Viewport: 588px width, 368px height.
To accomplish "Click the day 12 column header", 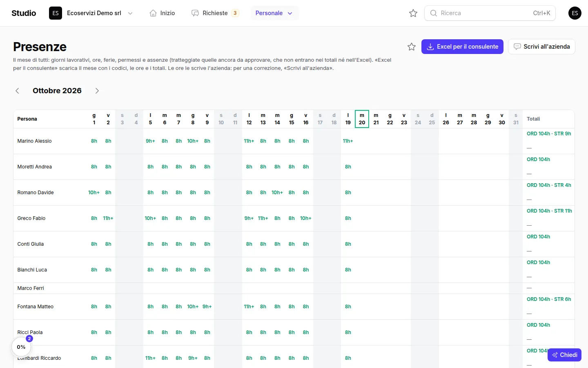I will [x=249, y=119].
